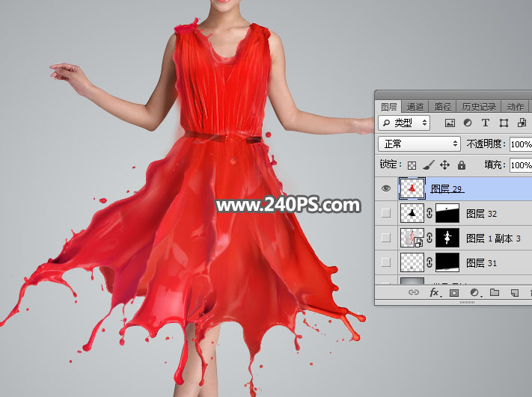This screenshot has height=397, width=532.
Task: Filter for type layers (T) icon
Action: [x=486, y=123]
